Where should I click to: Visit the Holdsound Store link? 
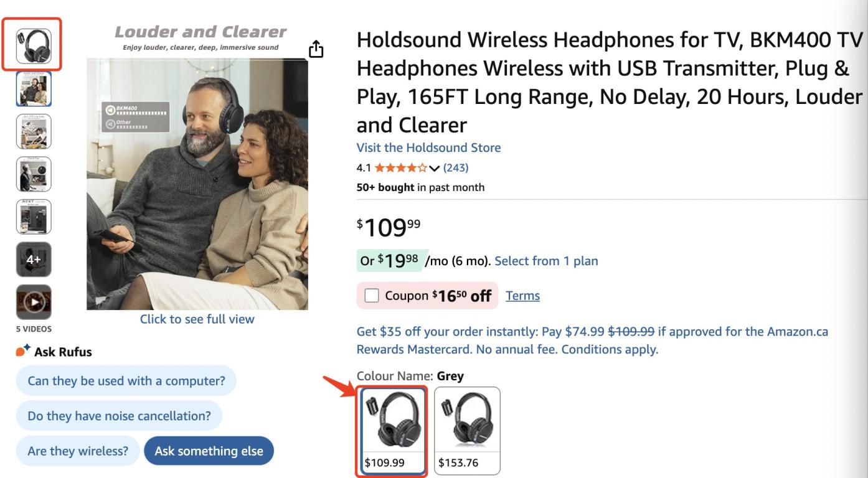tap(428, 148)
